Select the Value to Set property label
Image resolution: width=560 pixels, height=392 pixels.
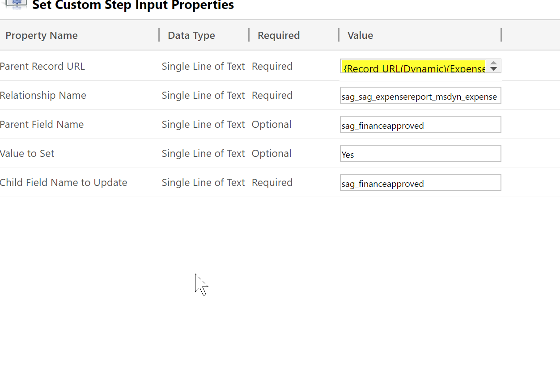pos(27,153)
